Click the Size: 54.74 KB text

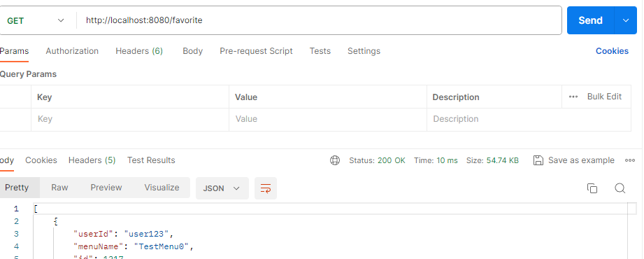click(x=492, y=160)
